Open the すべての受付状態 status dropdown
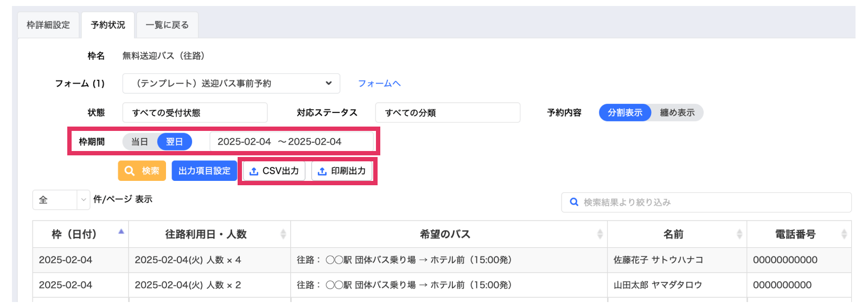Viewport: 868px width, 308px height. tap(195, 112)
